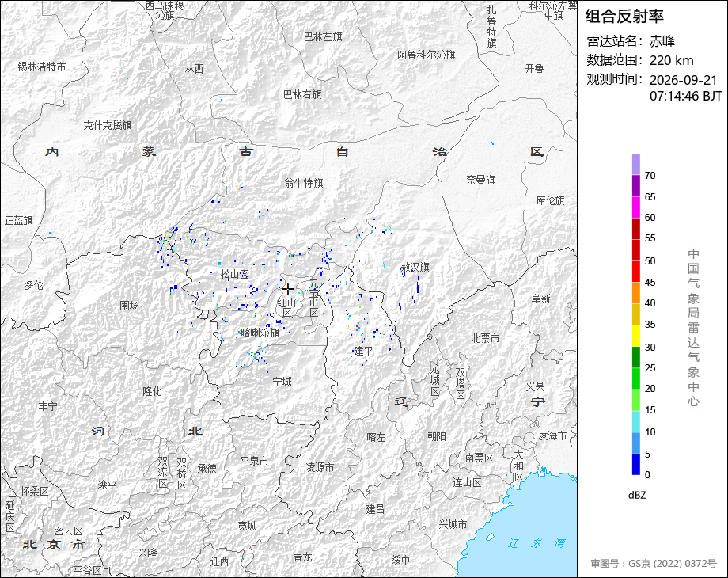The image size is (728, 578).
Task: Click the '朝阳' map label
Action: (x=437, y=436)
